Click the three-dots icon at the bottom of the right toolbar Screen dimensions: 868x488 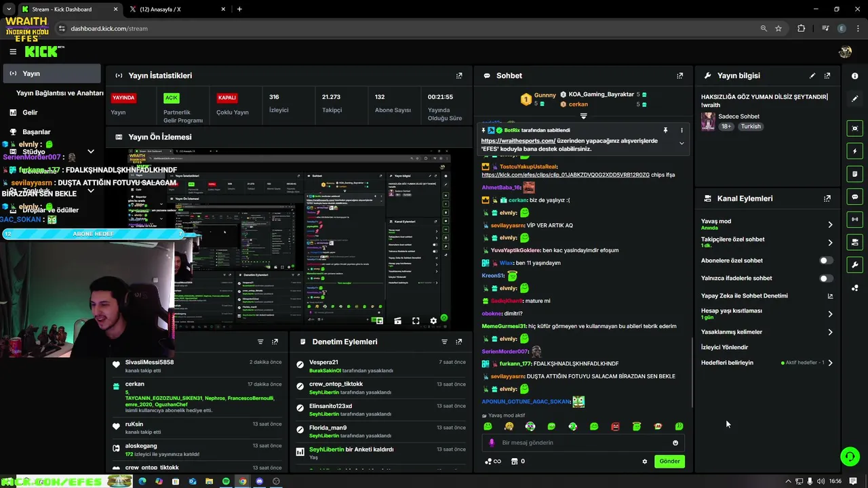855,288
